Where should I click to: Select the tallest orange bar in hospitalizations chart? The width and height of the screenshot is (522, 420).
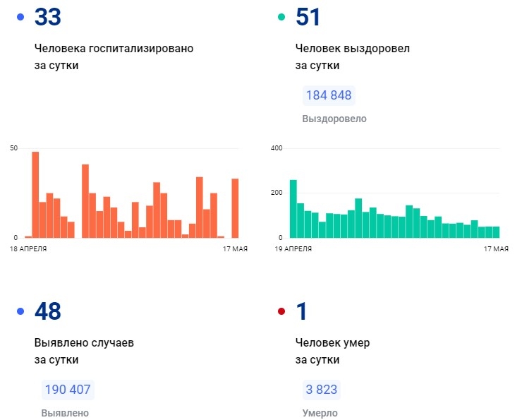pyautogui.click(x=35, y=195)
